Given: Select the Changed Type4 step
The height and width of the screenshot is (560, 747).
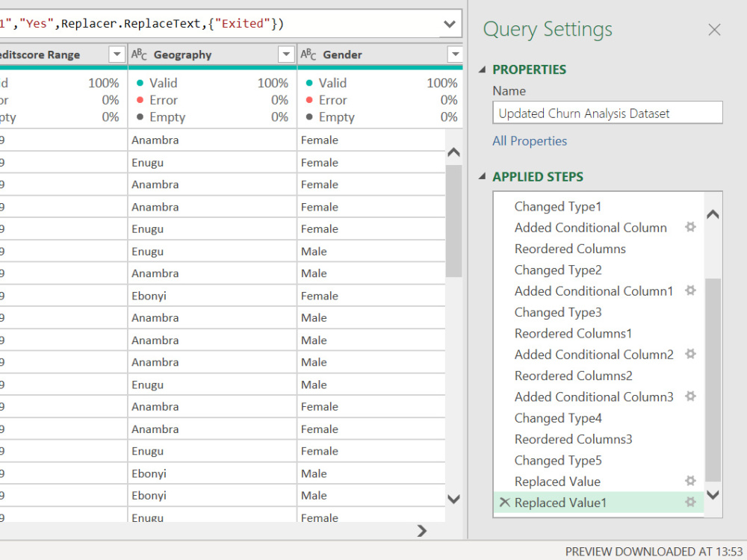Looking at the screenshot, I should 598,418.
